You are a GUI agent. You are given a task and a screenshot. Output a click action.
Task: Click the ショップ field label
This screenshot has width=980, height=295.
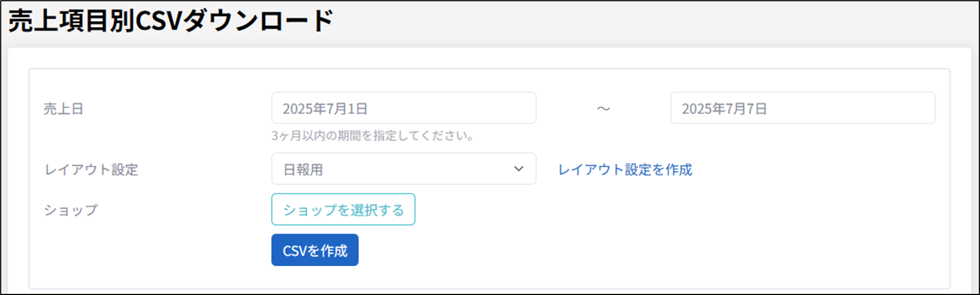70,210
